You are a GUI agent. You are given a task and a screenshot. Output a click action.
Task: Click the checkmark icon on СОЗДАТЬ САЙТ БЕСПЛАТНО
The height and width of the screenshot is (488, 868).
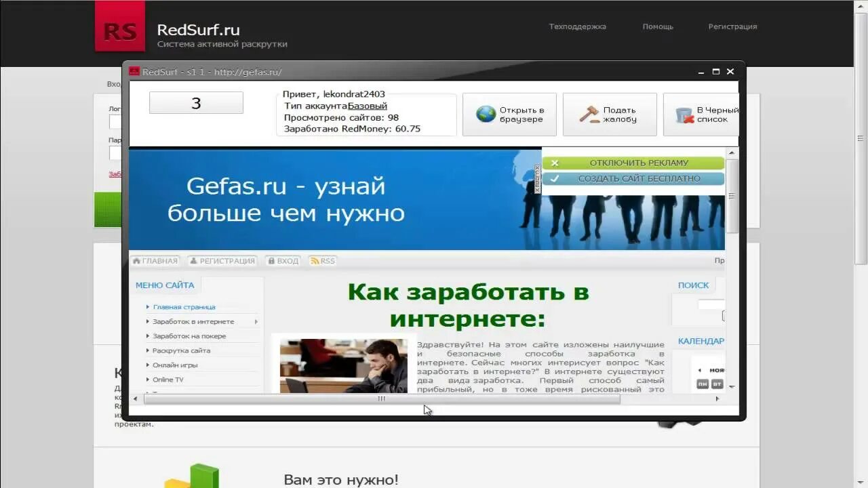[555, 179]
